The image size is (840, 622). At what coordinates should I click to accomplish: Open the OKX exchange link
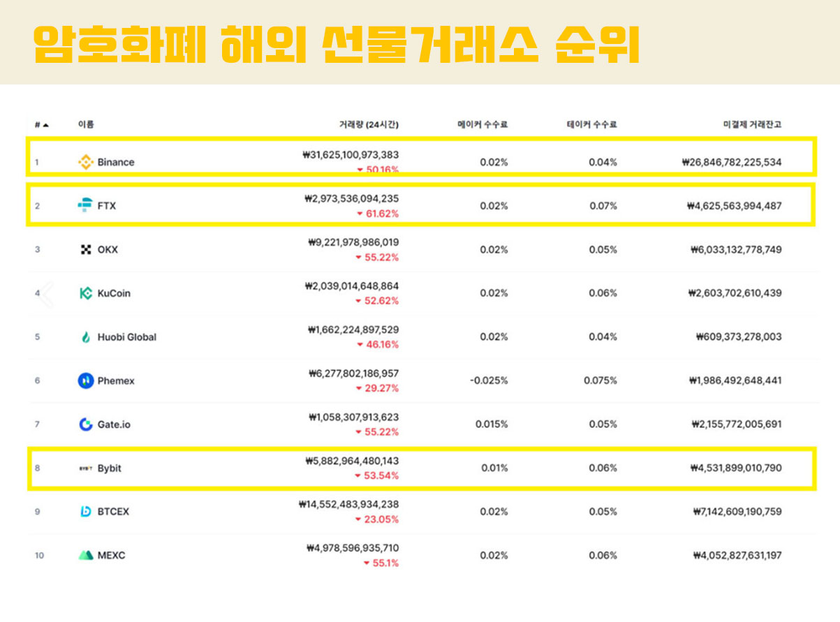tap(108, 249)
